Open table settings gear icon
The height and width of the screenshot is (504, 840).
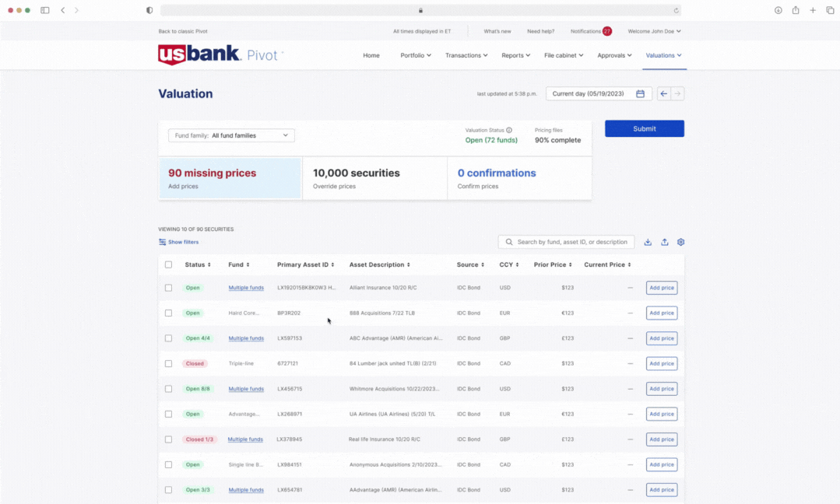click(x=681, y=242)
